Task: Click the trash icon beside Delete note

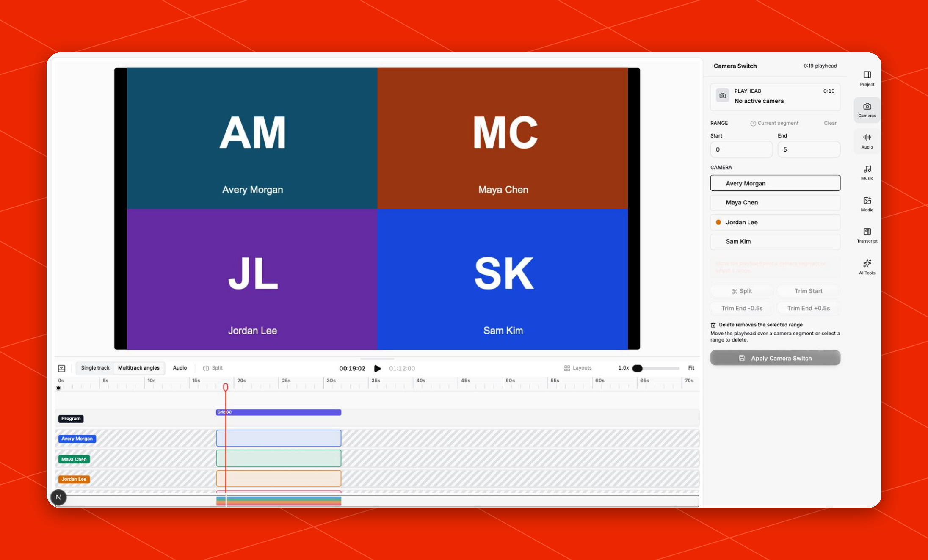Action: (713, 325)
